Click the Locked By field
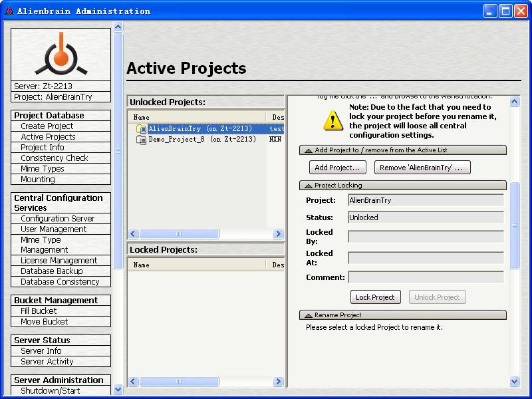Viewport: 532px width, 399px height. click(426, 237)
